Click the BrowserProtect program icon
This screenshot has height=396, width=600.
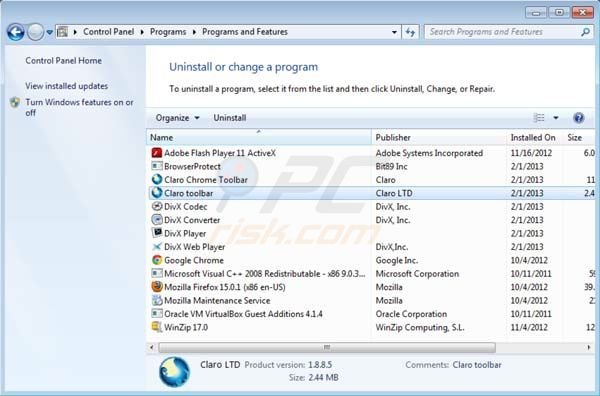[157, 166]
